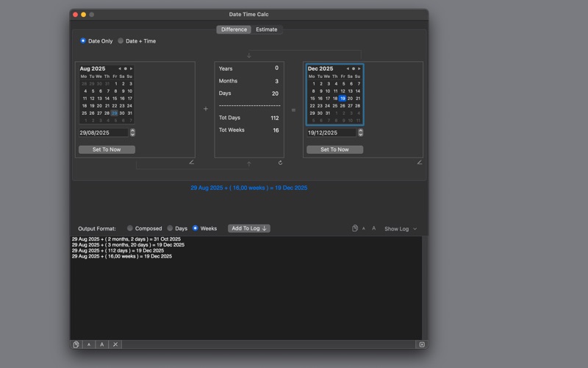Go to next month in Aug 2025 calendar

tap(131, 68)
